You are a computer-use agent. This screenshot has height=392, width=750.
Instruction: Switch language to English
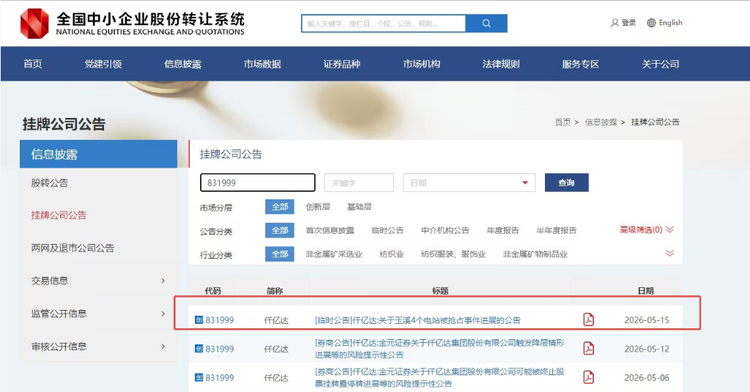(x=670, y=22)
